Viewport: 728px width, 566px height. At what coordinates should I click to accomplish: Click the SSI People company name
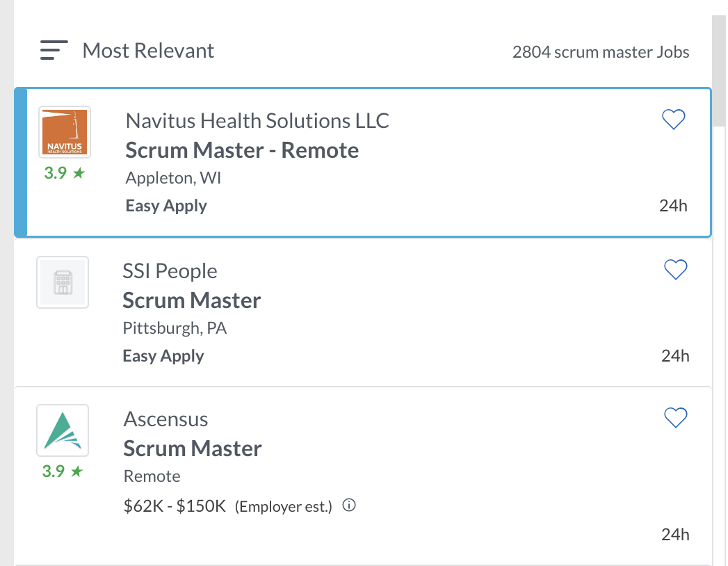point(170,271)
